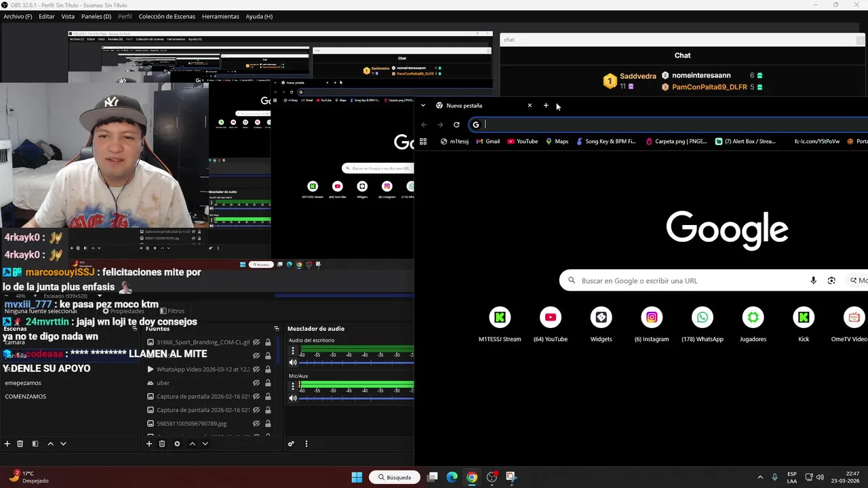Image resolution: width=868 pixels, height=488 pixels.
Task: Open Herramientas menu
Action: click(x=220, y=16)
